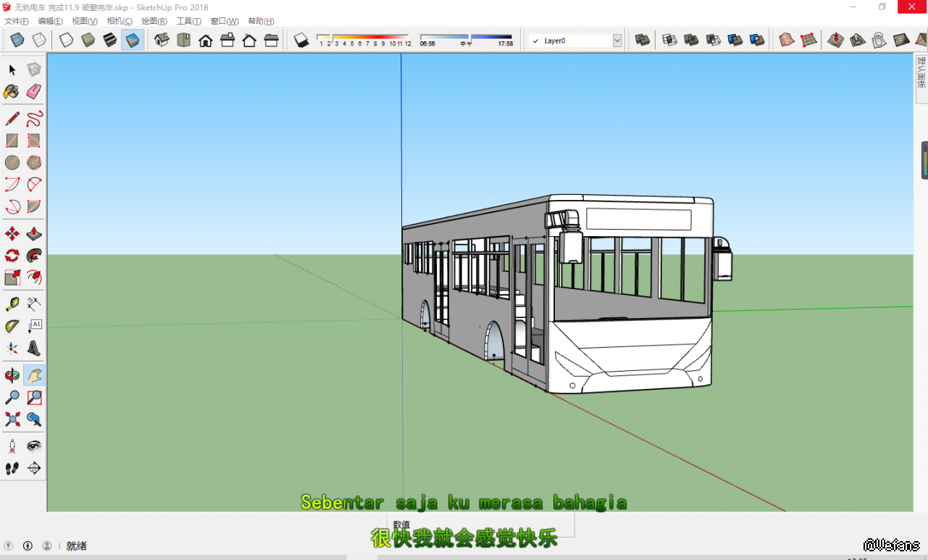The image size is (928, 560).
Task: Click the Outer Shell solid tool
Action: point(642,41)
